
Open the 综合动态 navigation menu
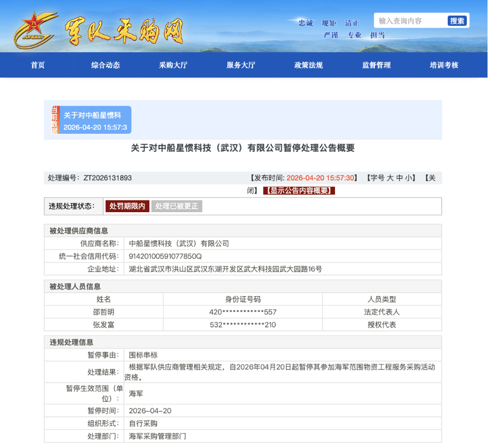pos(106,65)
